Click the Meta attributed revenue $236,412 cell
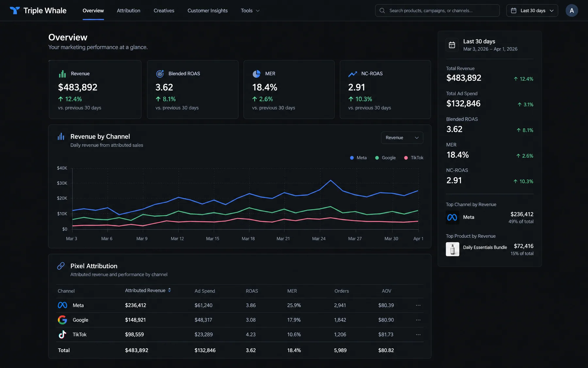 [136, 305]
